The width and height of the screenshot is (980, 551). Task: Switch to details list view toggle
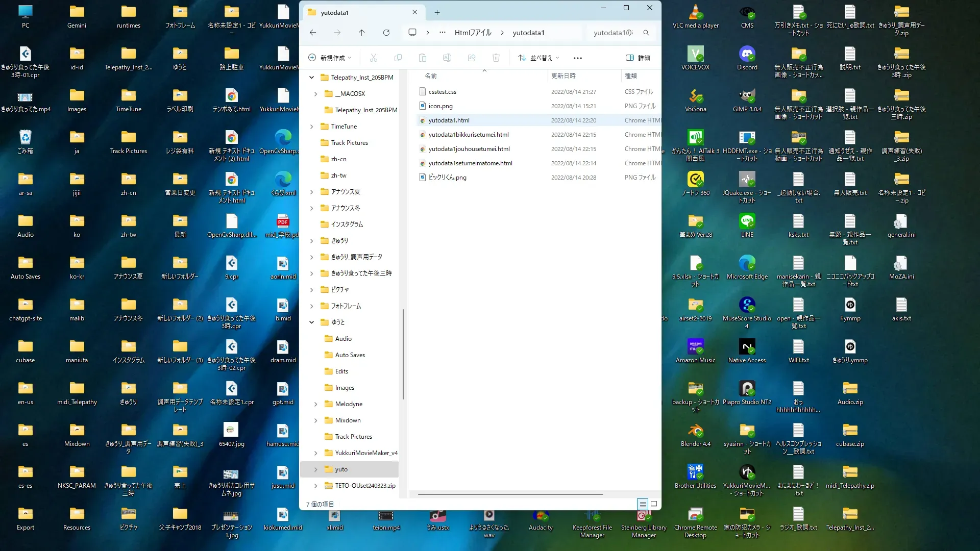[643, 504]
